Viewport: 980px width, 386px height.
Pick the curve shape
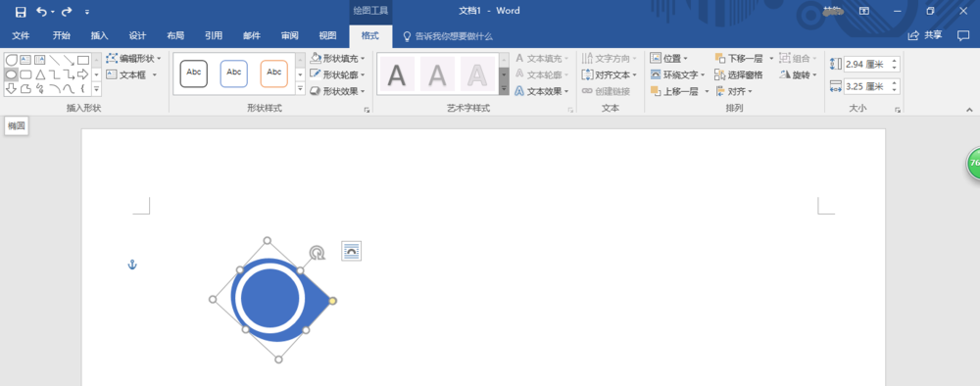click(69, 89)
